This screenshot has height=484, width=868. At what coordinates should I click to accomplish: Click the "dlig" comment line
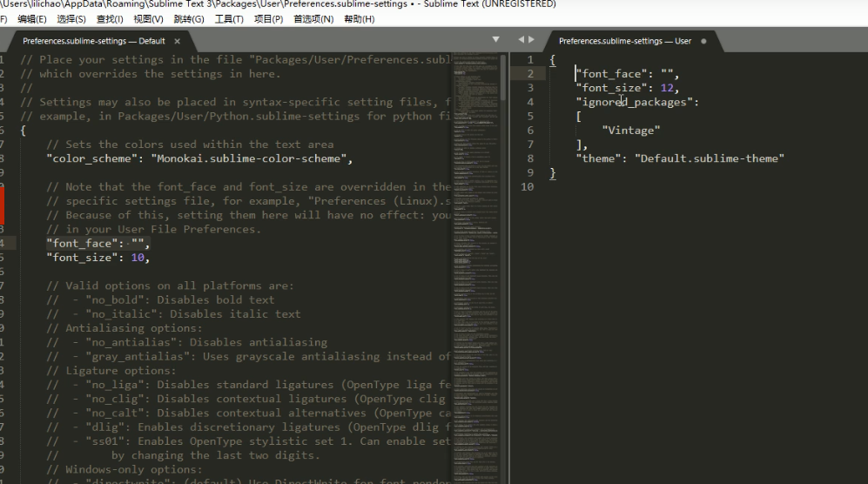pos(248,427)
